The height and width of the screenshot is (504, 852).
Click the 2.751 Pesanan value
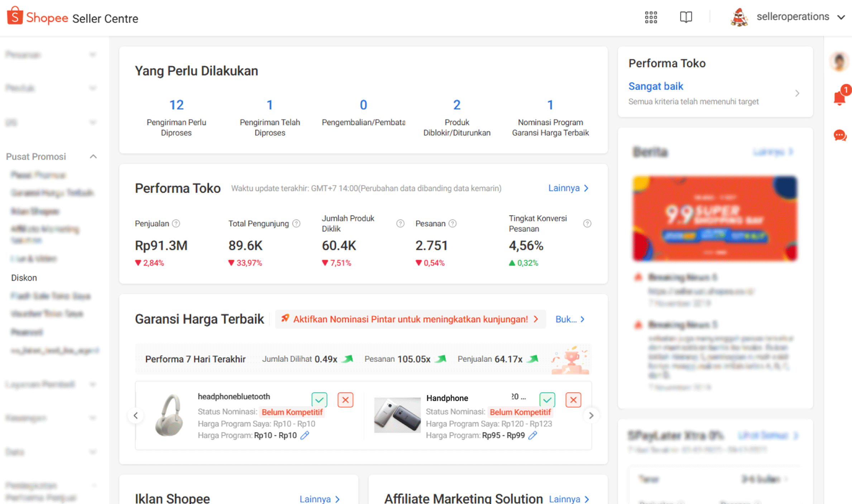click(x=431, y=246)
